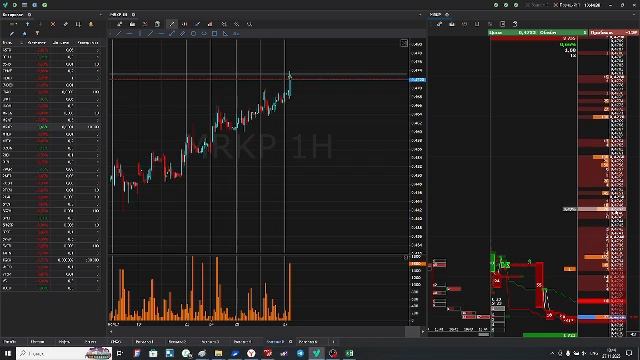Click the plus to add a new workspace tab
This screenshot has height=360, width=640.
(x=333, y=342)
